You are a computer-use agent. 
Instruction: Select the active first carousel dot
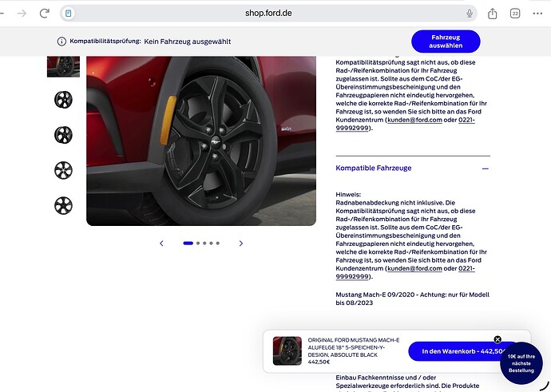[x=188, y=243]
